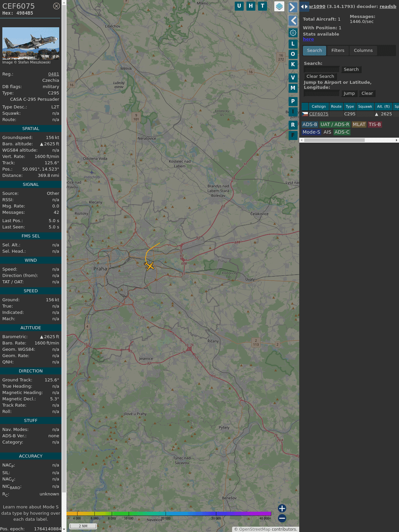Screen dimensions: 399x532
Task: Click the C295 type cell in table
Action: [350, 114]
